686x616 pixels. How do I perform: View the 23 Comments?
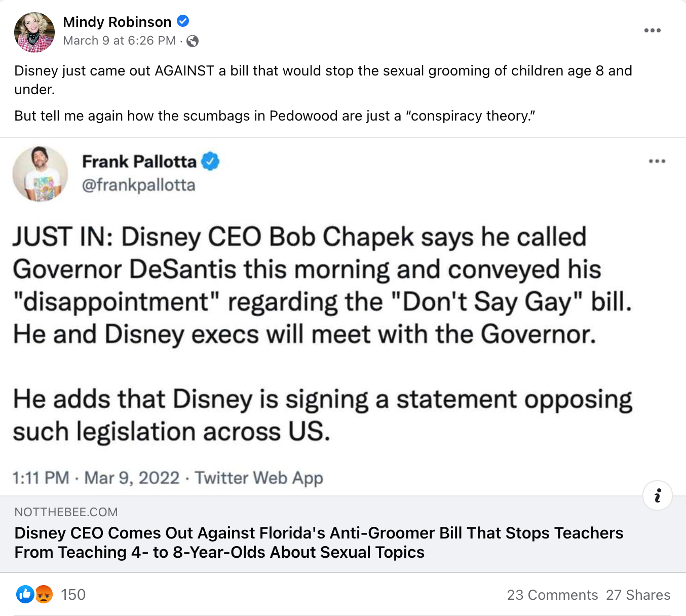point(552,595)
